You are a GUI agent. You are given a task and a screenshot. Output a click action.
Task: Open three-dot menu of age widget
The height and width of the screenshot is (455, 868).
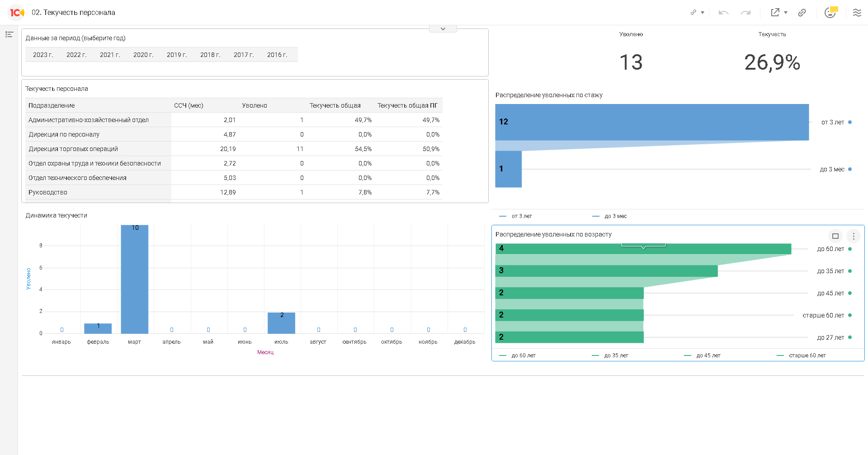click(x=854, y=236)
